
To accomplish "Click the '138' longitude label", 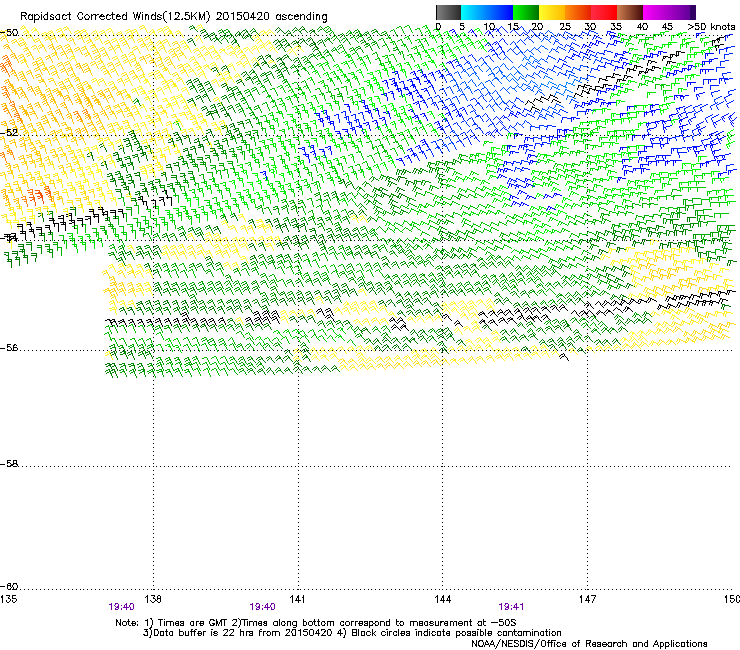I will (x=152, y=599).
